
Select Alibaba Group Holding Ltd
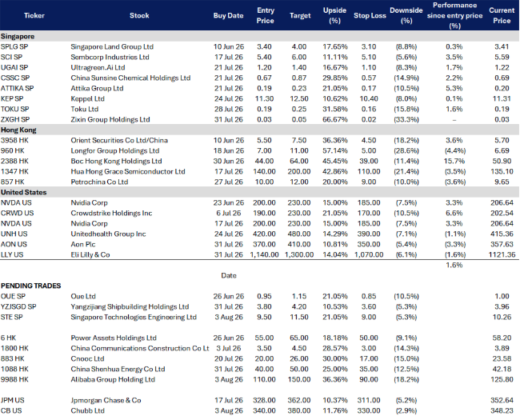click(113, 379)
